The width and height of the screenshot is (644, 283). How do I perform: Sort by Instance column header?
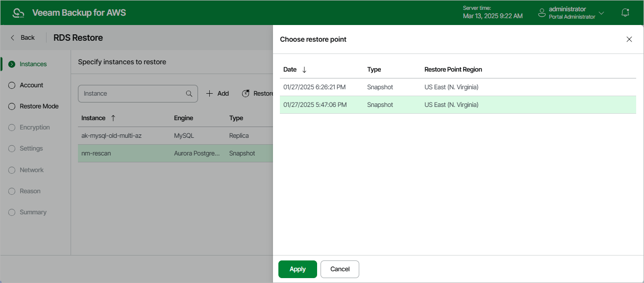pyautogui.click(x=93, y=118)
